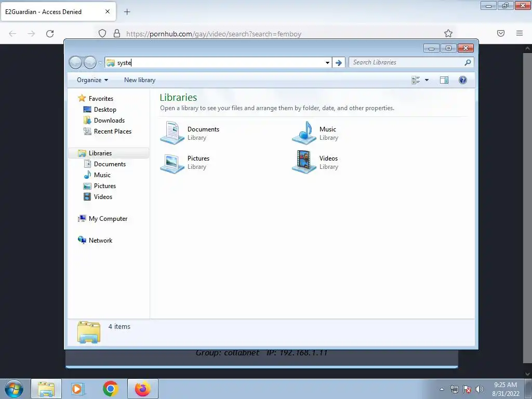Launch Google Chrome from taskbar

pyautogui.click(x=110, y=389)
